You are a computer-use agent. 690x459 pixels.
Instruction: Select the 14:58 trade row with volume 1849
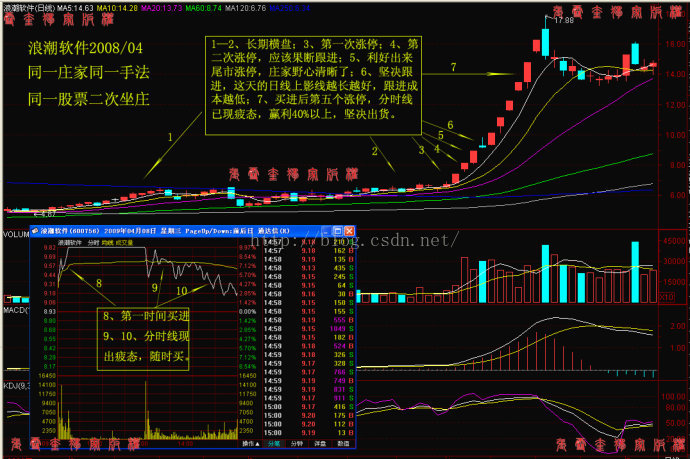[x=308, y=329]
